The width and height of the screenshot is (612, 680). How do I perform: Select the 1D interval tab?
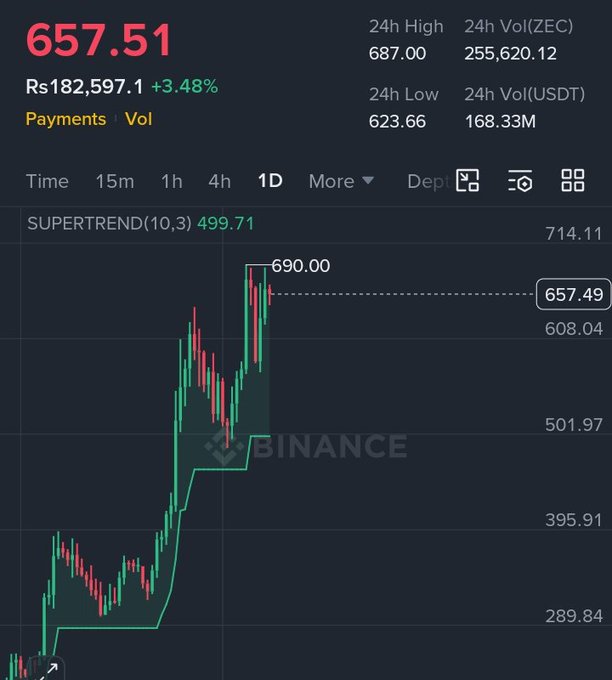[270, 181]
